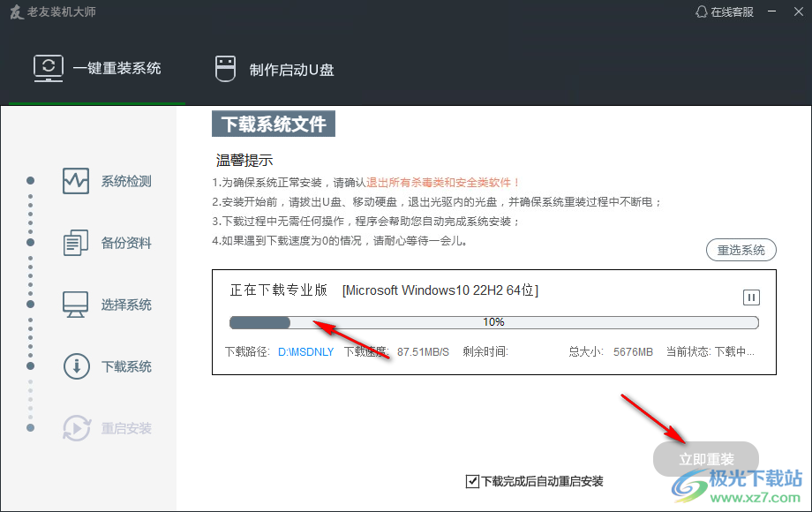Click the USB drive icon
This screenshot has width=812, height=512.
click(225, 69)
